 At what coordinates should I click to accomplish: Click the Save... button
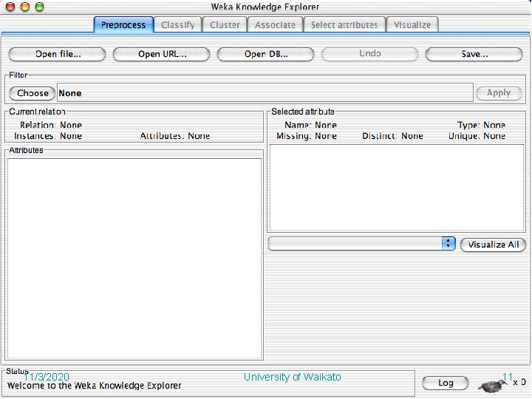click(474, 54)
